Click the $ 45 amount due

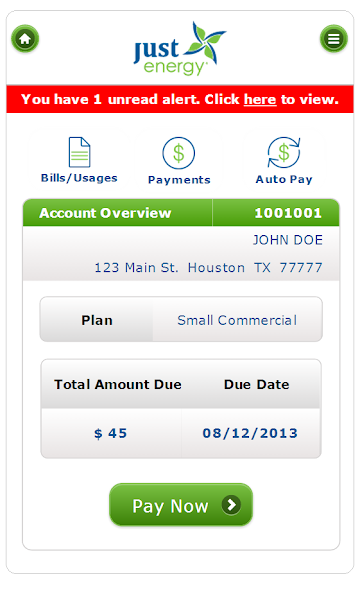coord(111,433)
